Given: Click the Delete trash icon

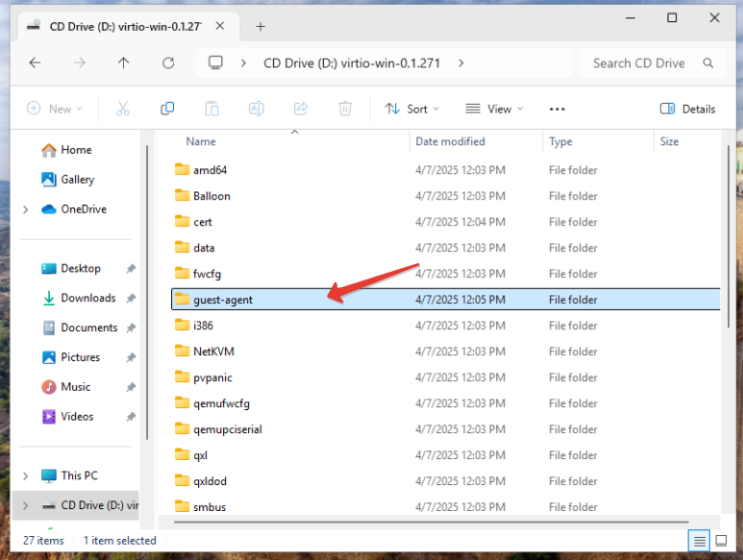Looking at the screenshot, I should click(345, 109).
